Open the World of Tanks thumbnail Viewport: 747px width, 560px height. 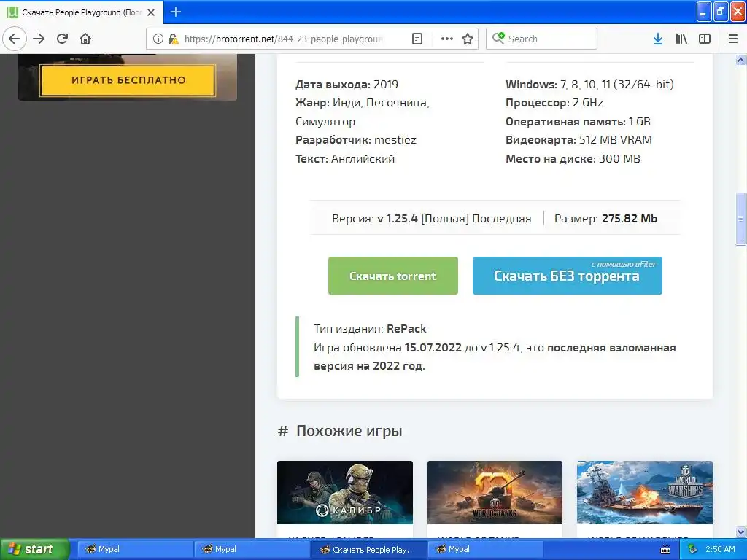(x=495, y=492)
